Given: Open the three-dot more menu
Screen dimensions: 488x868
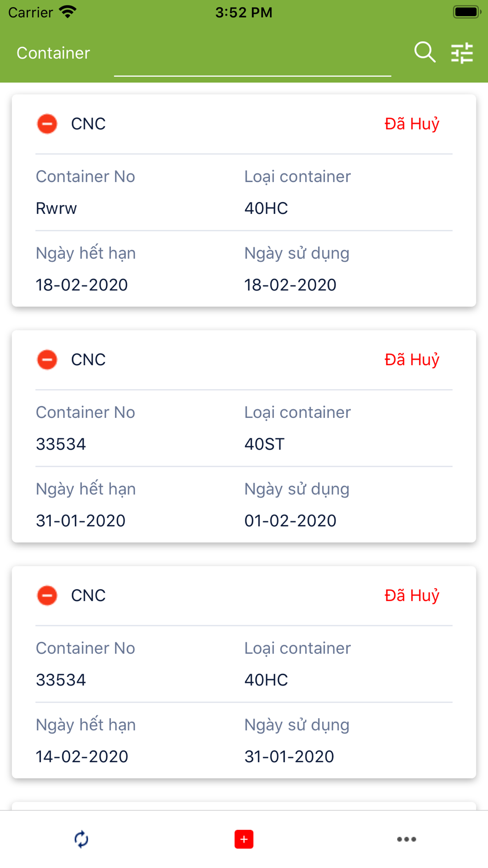Looking at the screenshot, I should tap(407, 839).
